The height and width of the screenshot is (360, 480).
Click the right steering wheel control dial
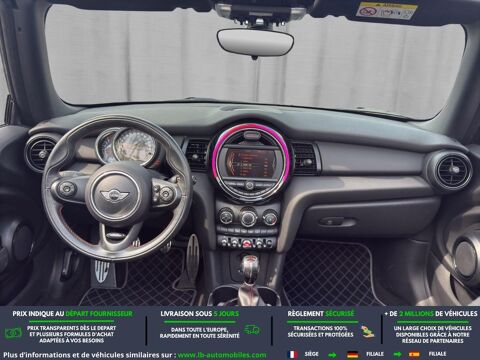(x=166, y=192)
